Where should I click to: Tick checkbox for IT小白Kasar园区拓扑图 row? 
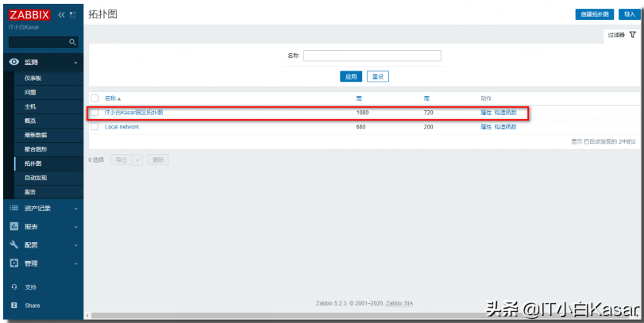coord(94,113)
